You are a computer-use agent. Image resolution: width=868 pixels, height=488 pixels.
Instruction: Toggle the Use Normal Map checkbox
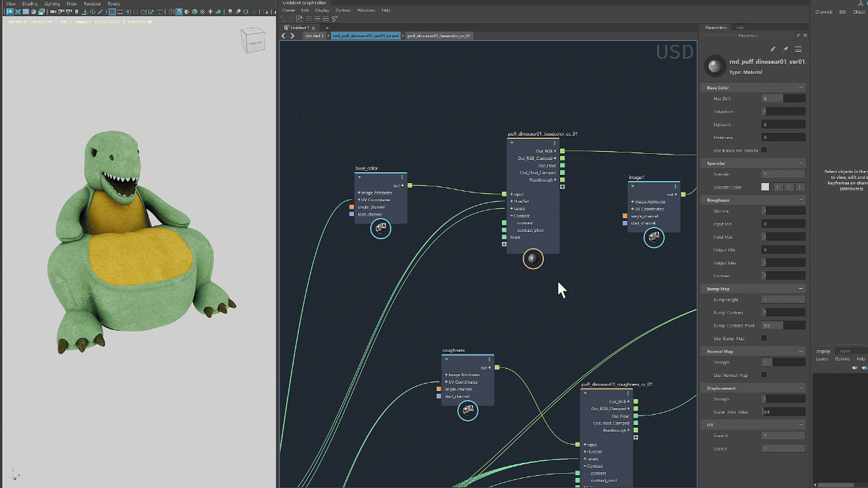(764, 375)
